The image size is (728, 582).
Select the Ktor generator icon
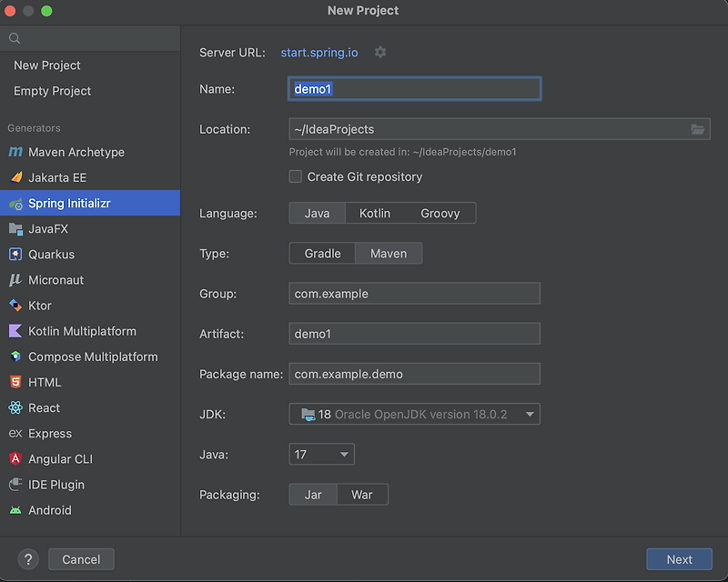[15, 306]
